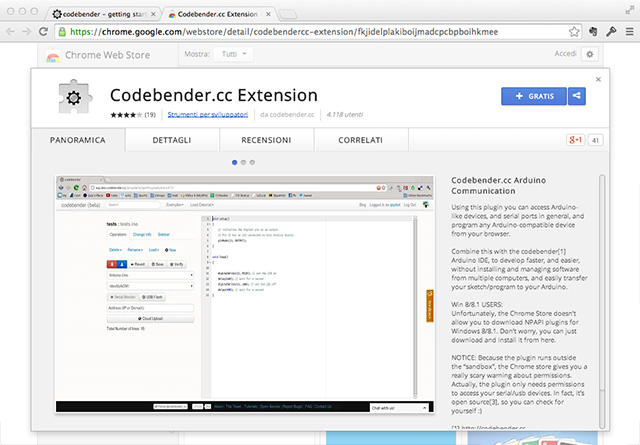Install the extension with the GRATIS button
This screenshot has height=445, width=640.
pyautogui.click(x=533, y=96)
